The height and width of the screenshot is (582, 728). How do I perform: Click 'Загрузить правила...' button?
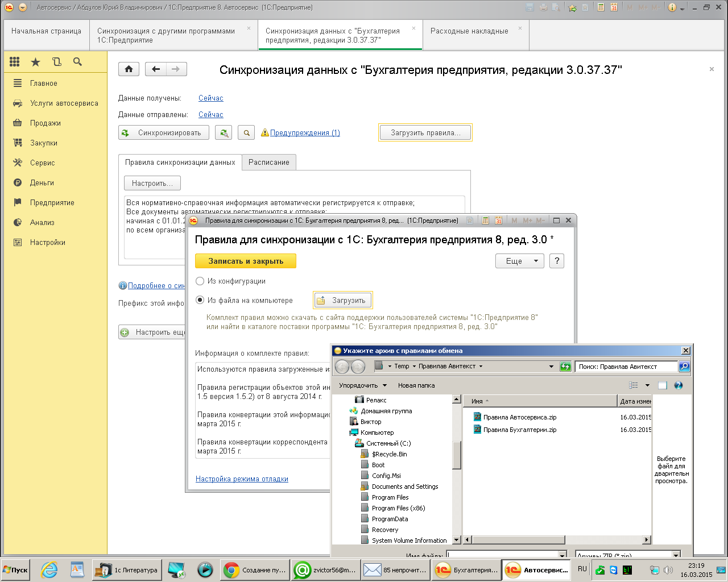coord(425,132)
